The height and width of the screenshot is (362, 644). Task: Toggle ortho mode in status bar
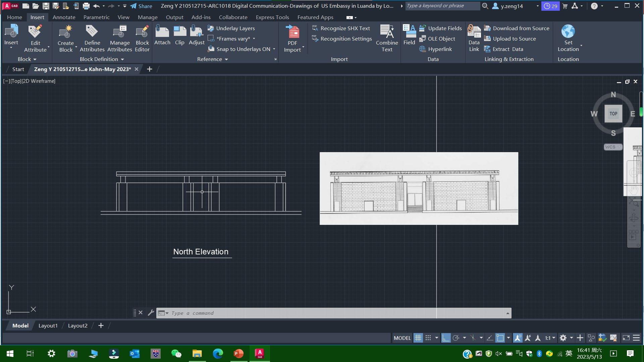[446, 338]
